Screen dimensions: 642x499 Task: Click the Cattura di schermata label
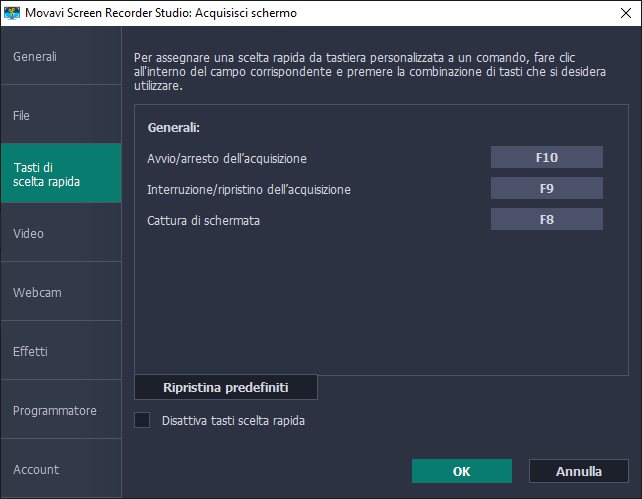click(203, 220)
